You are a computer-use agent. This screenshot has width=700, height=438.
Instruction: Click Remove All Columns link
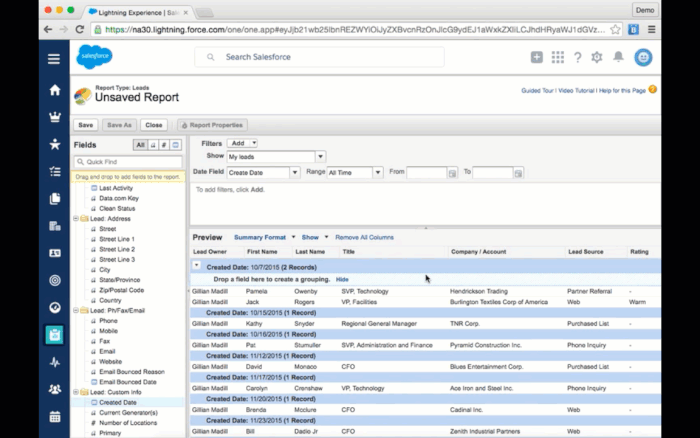click(364, 237)
